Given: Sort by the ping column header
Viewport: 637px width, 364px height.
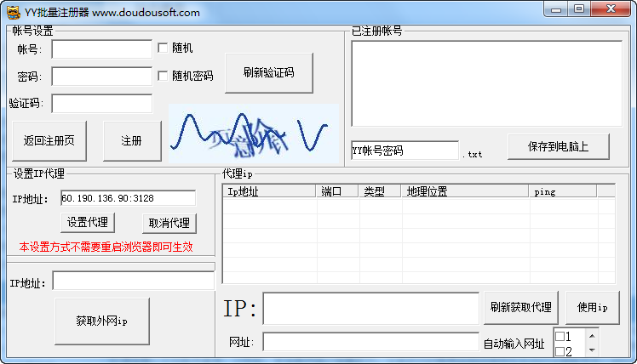Looking at the screenshot, I should [x=563, y=191].
